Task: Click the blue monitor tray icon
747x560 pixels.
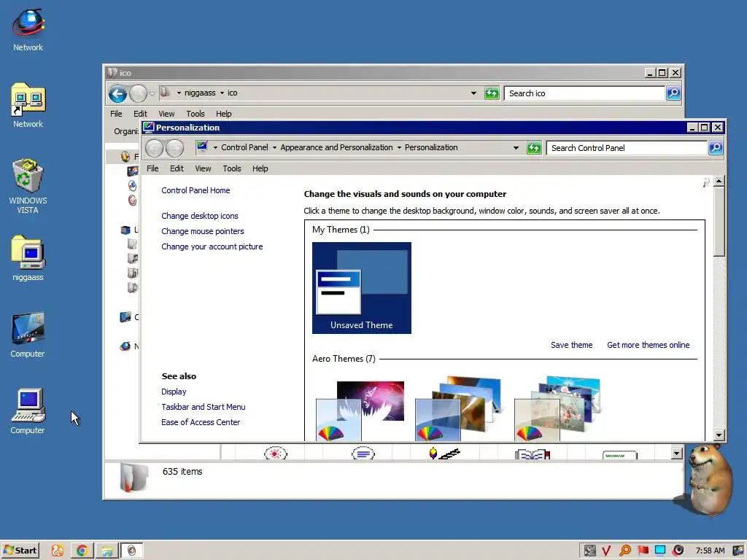Action: tap(660, 551)
